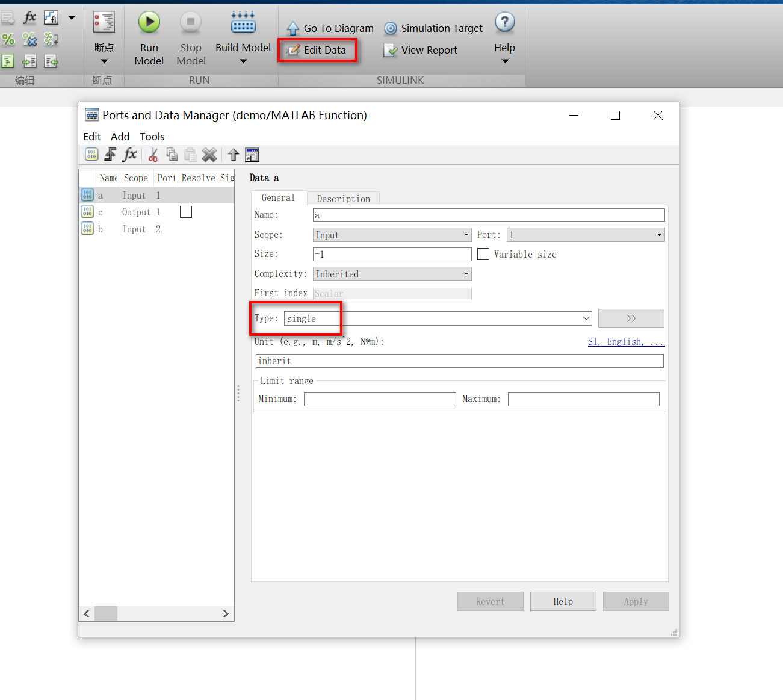Click the Maximum limit field

tap(584, 399)
